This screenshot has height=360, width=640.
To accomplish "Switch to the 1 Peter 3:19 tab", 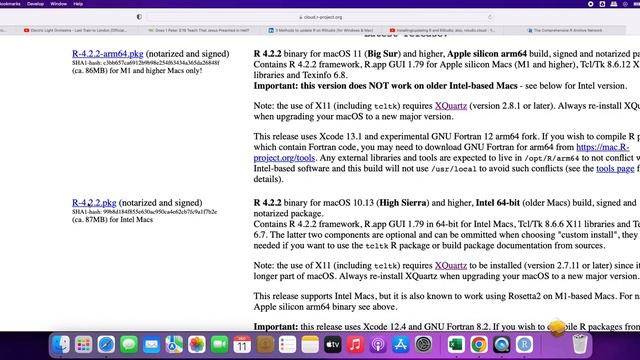I will (x=199, y=30).
